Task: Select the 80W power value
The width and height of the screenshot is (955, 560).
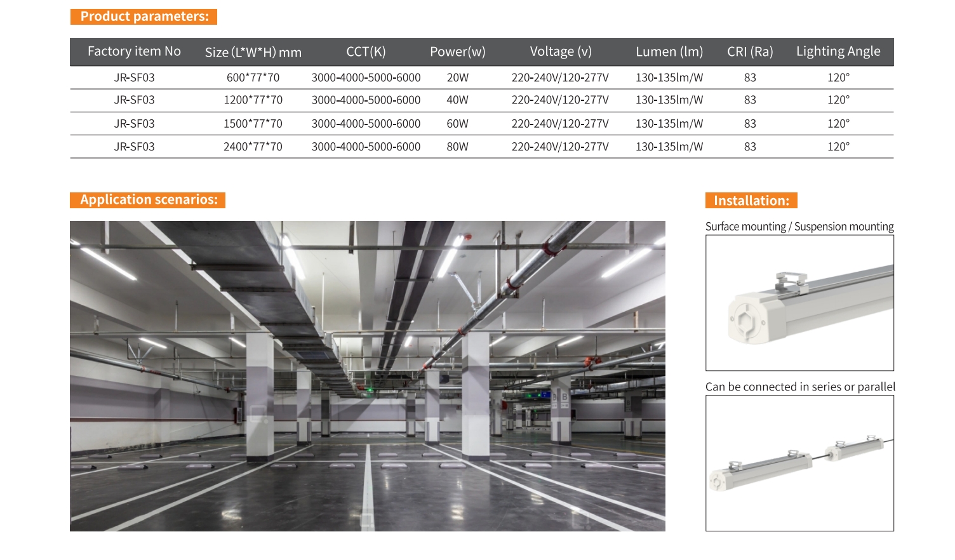Action: click(457, 147)
